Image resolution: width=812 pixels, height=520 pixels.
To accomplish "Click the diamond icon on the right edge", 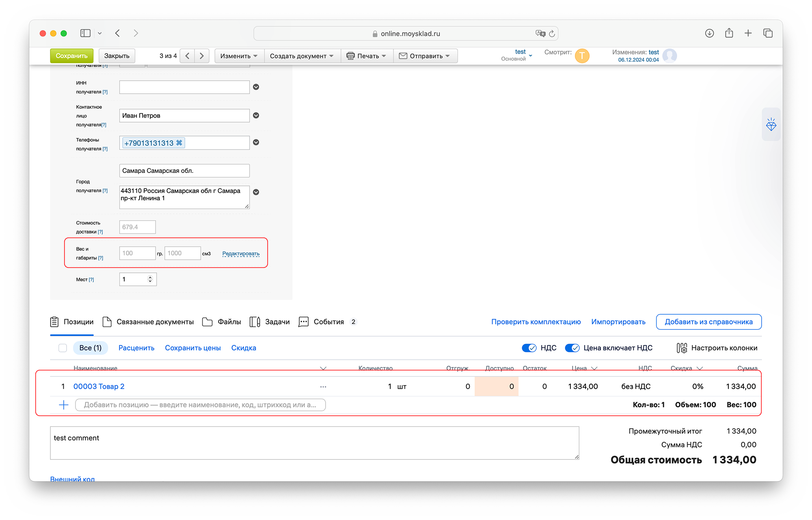I will (771, 125).
